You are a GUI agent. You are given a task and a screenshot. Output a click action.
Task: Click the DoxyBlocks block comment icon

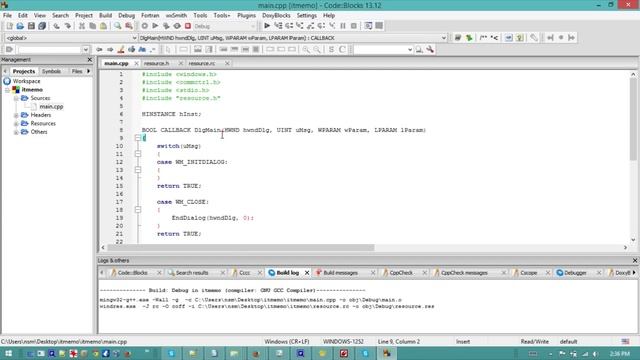483,38
